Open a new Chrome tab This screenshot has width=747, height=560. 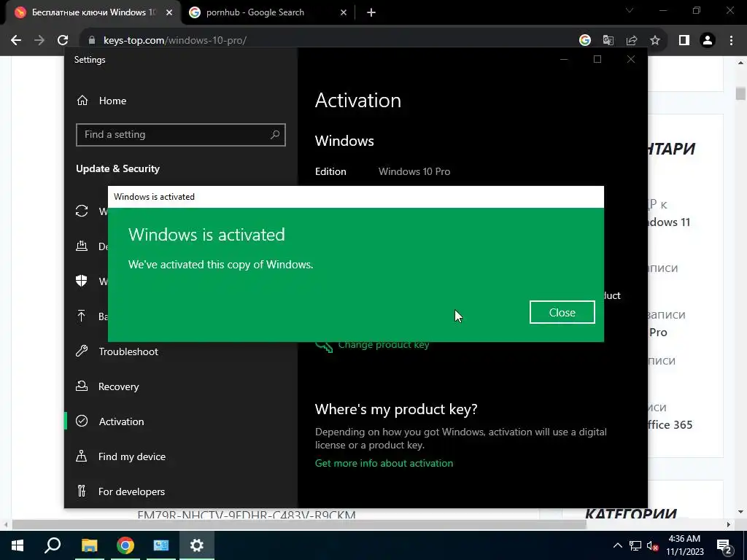[x=371, y=12]
